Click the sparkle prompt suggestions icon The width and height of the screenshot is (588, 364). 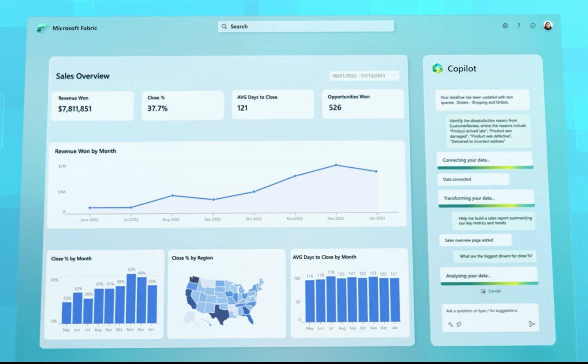point(450,325)
